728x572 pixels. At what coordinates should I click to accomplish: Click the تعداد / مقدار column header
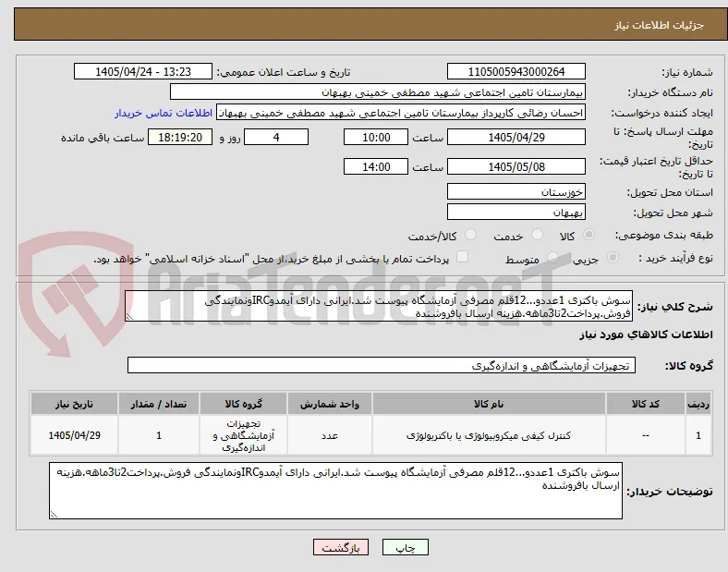click(x=159, y=404)
